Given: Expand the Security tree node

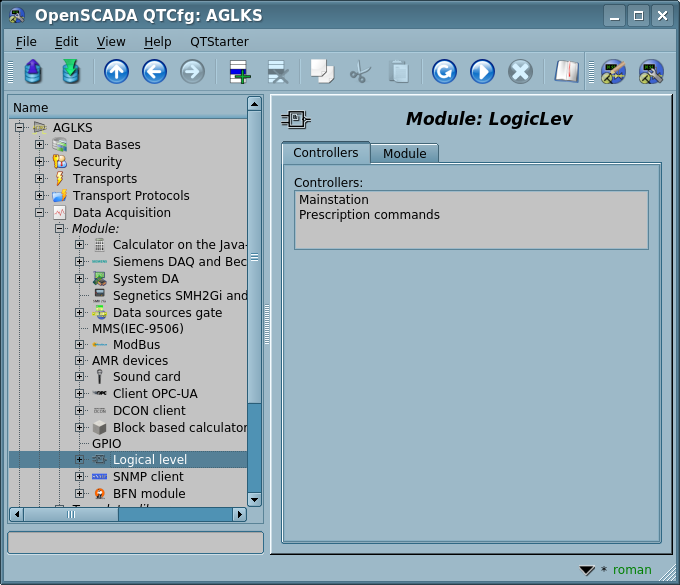Looking at the screenshot, I should tap(39, 161).
